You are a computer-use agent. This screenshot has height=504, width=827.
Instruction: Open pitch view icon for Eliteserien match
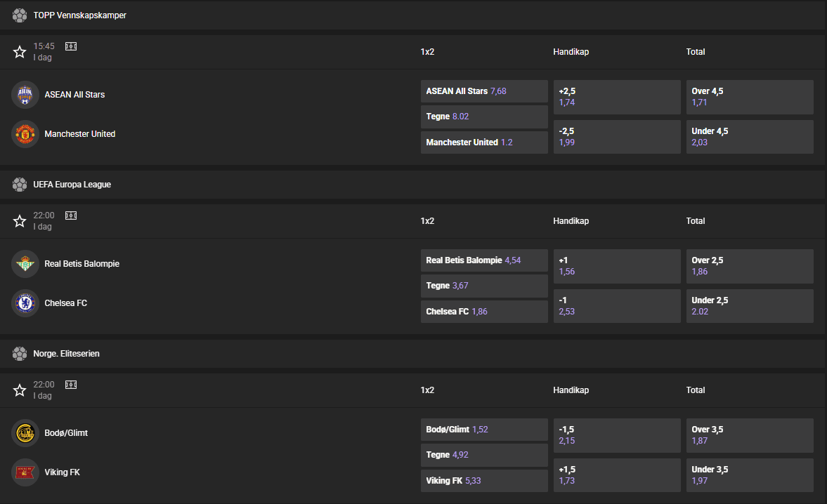pos(71,385)
